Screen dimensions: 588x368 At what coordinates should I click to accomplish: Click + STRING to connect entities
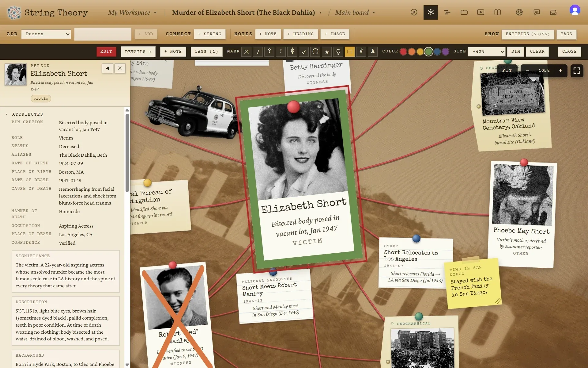pos(210,34)
